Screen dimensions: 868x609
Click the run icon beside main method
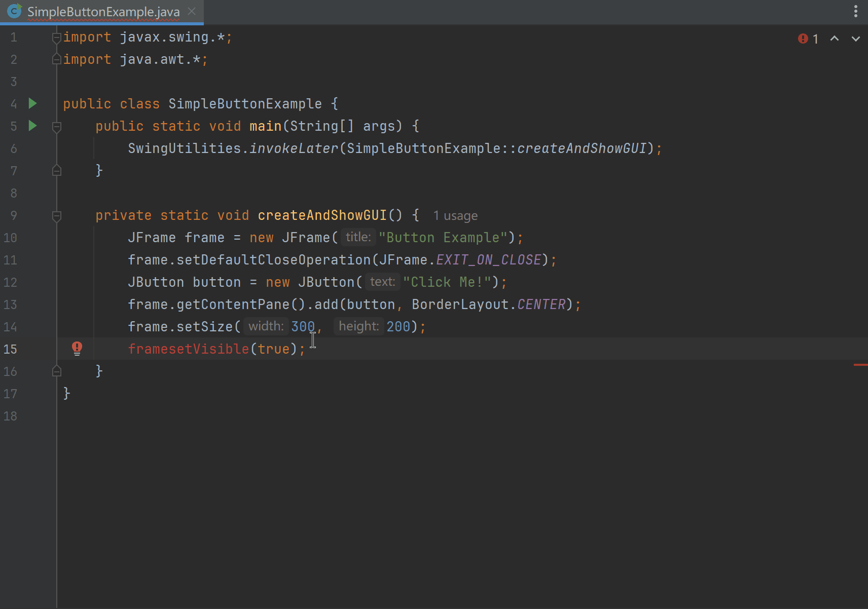click(x=32, y=126)
